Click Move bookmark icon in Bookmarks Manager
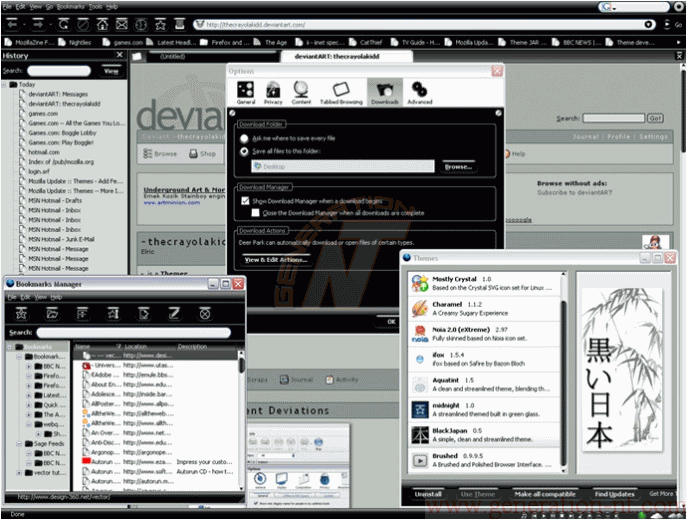Screen dimensions: 687x520 (x=113, y=314)
